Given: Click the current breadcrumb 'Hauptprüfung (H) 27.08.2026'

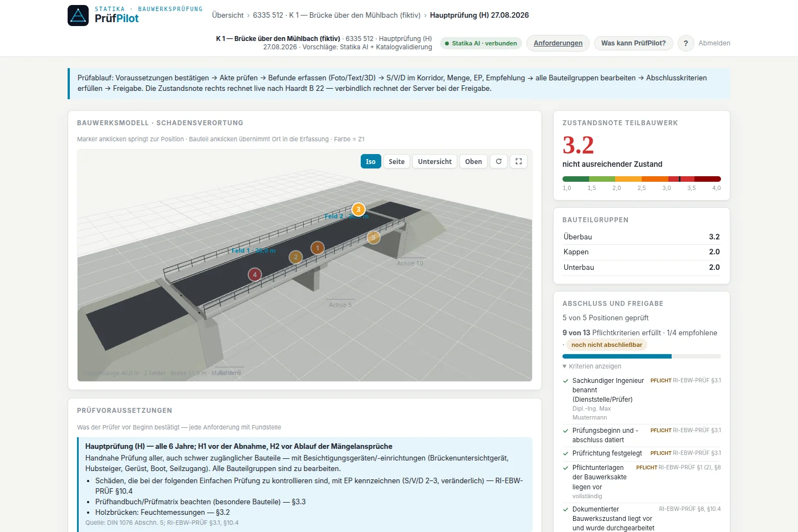Looking at the screenshot, I should pyautogui.click(x=479, y=15).
